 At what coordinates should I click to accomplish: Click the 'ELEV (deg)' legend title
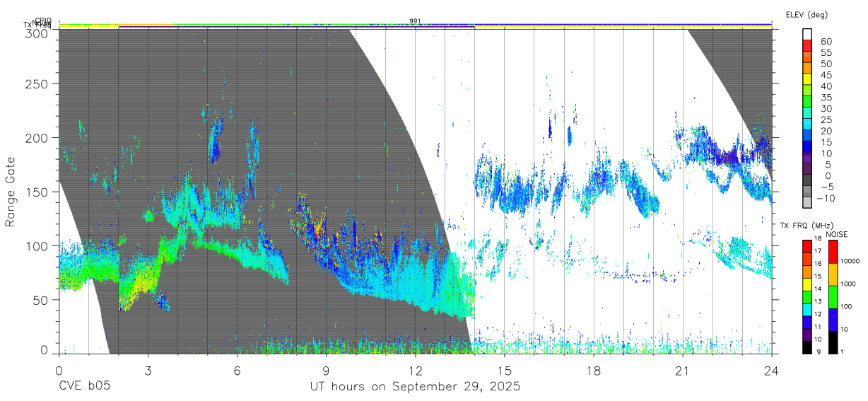807,14
